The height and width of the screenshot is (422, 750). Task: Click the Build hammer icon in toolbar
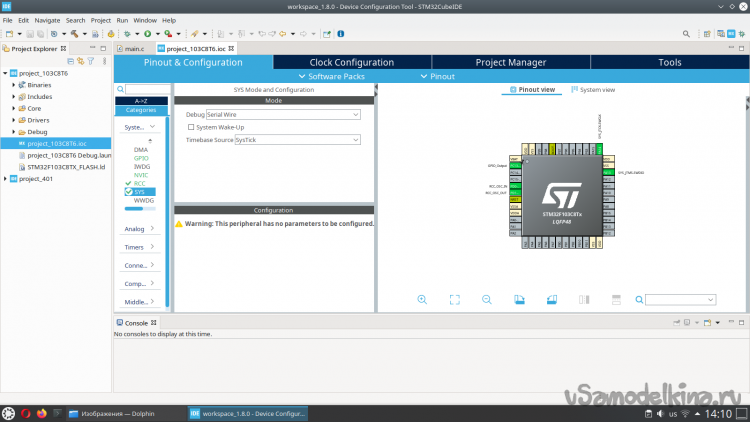click(x=75, y=33)
